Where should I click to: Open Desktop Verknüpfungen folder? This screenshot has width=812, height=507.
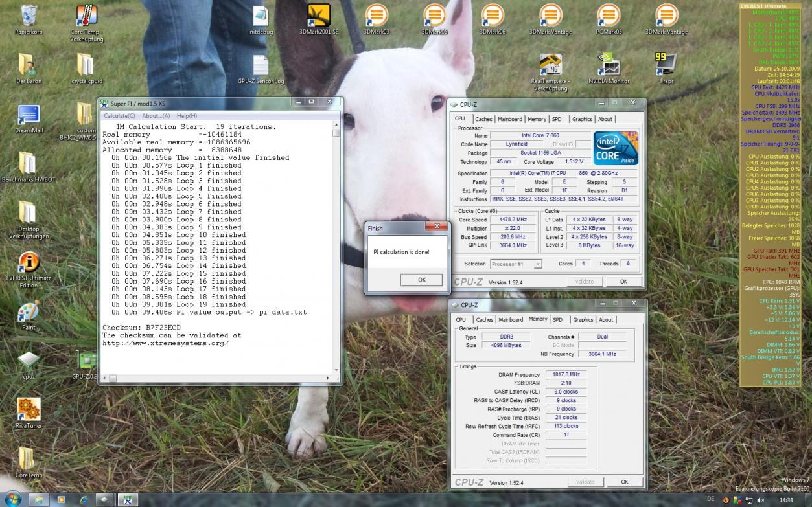[x=28, y=212]
